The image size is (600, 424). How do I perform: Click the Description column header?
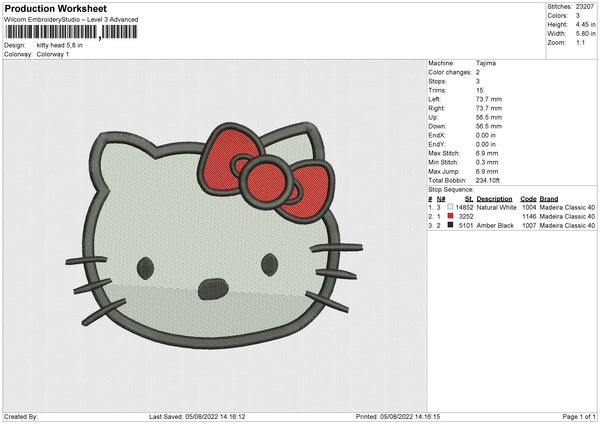click(494, 199)
